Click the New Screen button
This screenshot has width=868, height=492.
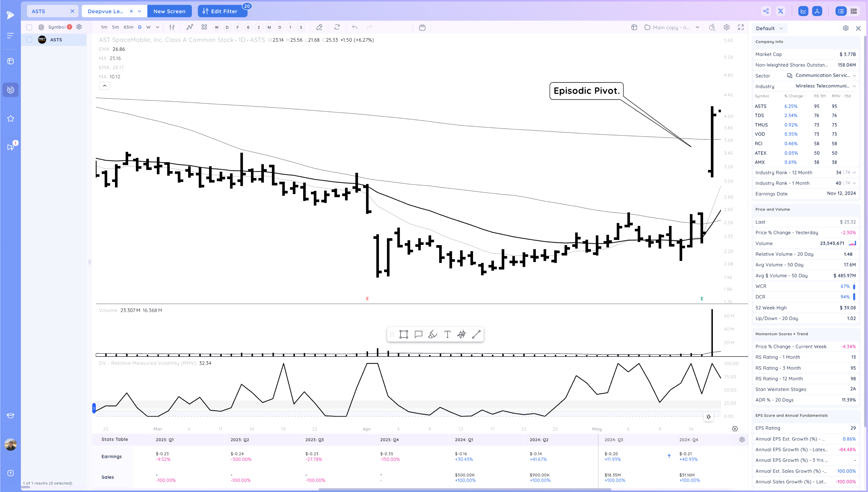click(169, 11)
